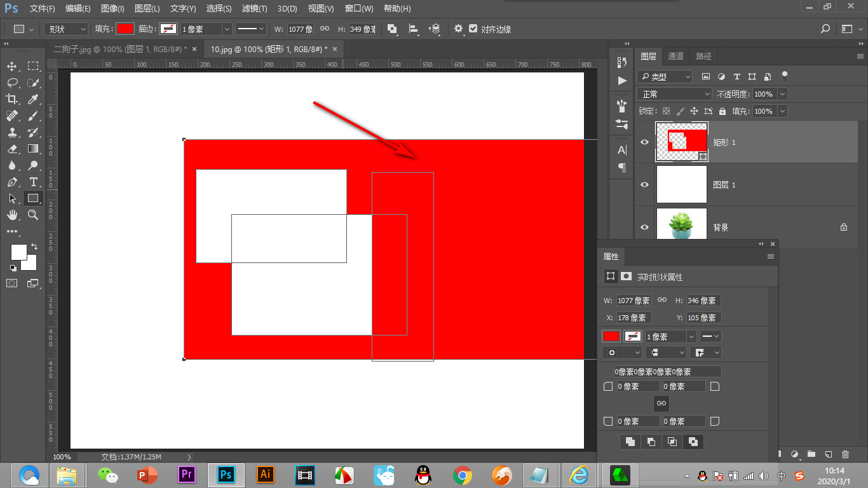Click the link corner radius button
The image size is (868, 488).
coord(661,403)
